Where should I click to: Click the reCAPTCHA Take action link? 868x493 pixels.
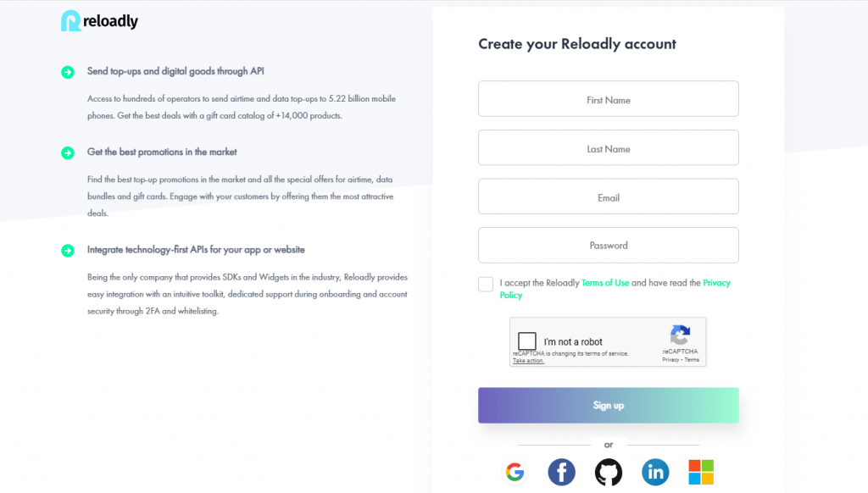tap(528, 361)
